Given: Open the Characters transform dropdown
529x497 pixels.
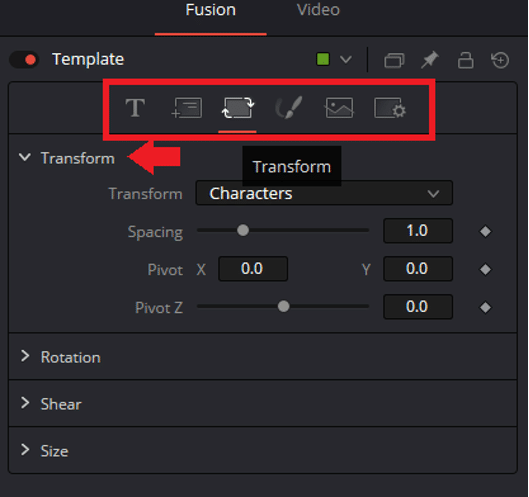Looking at the screenshot, I should (324, 193).
